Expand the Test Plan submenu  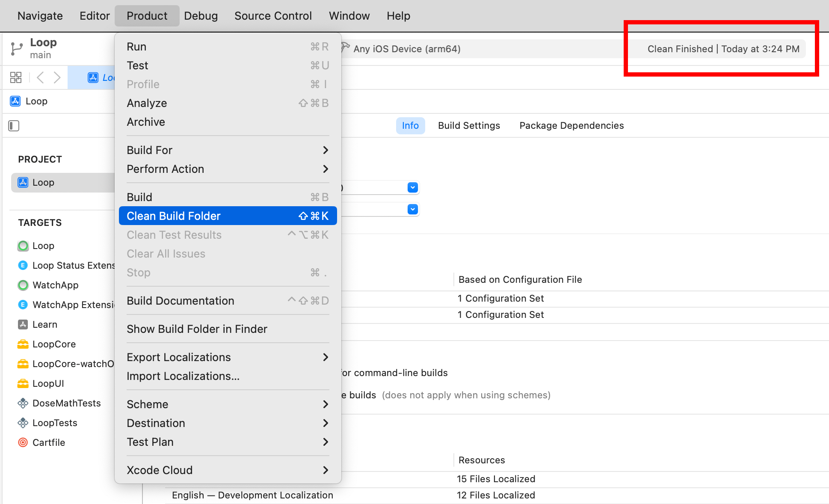pyautogui.click(x=228, y=442)
